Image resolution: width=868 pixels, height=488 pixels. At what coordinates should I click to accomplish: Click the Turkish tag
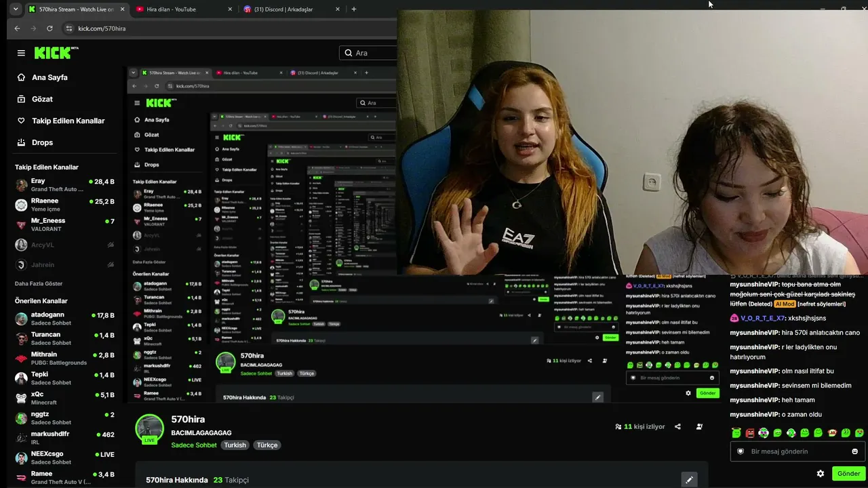click(235, 445)
